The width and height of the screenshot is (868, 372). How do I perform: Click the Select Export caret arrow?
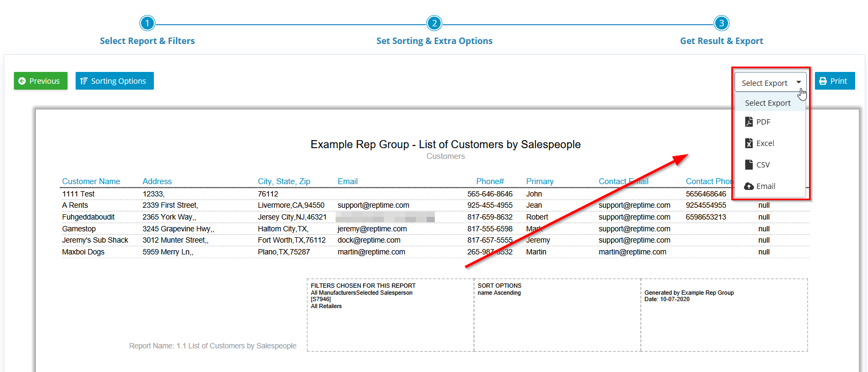798,83
